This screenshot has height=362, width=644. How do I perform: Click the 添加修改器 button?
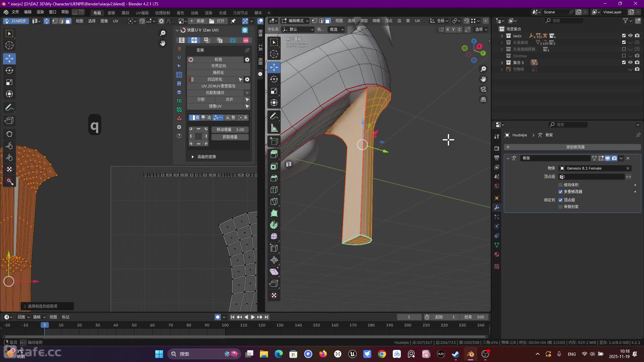click(x=575, y=147)
